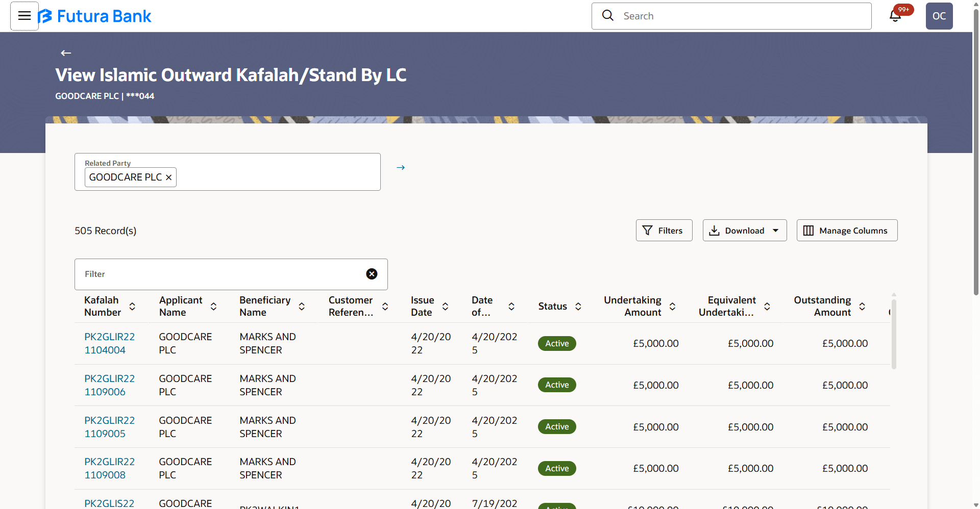Open the hamburger navigation menu

pyautogui.click(x=24, y=16)
